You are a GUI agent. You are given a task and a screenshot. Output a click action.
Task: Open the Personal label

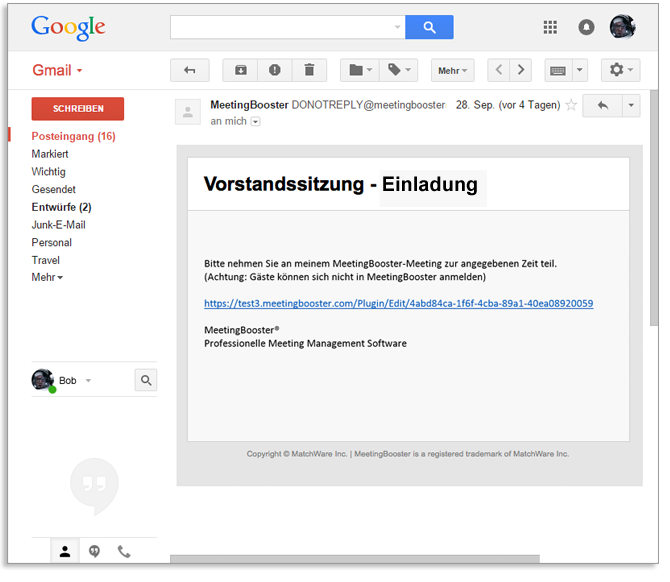click(52, 243)
